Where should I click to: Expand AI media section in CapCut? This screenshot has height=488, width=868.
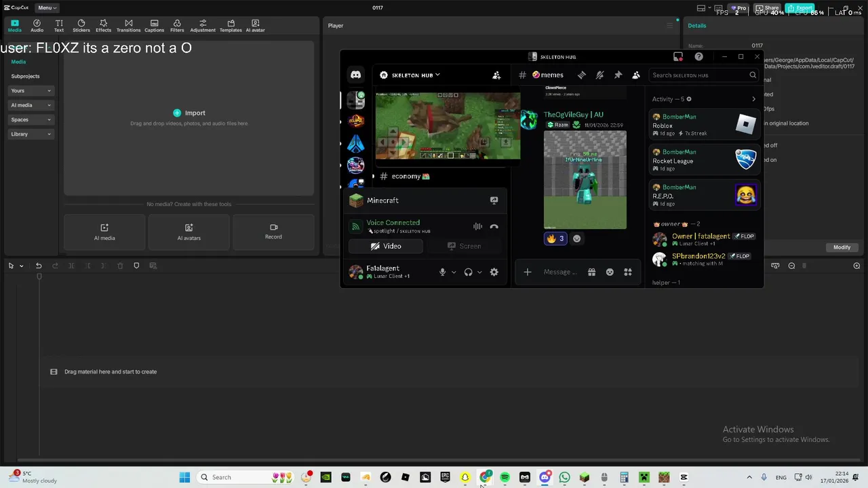point(31,105)
